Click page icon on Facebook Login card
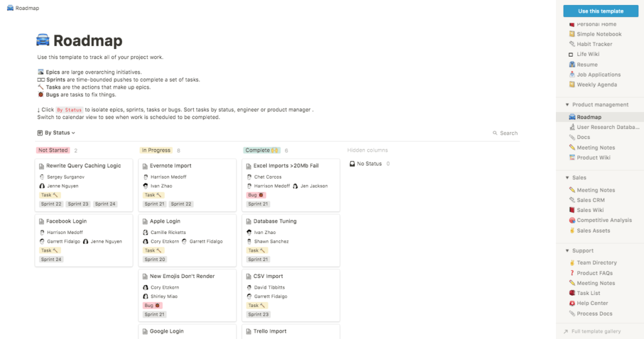 tap(42, 221)
